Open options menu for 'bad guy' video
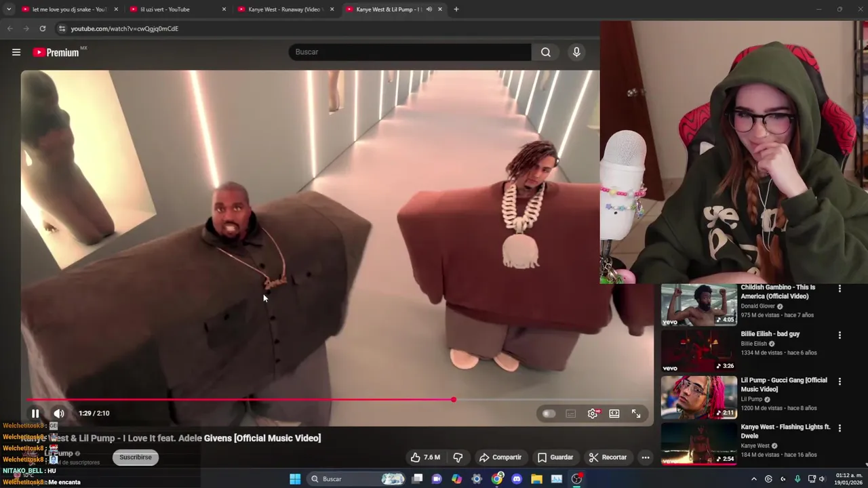Image resolution: width=868 pixels, height=488 pixels. tap(840, 335)
